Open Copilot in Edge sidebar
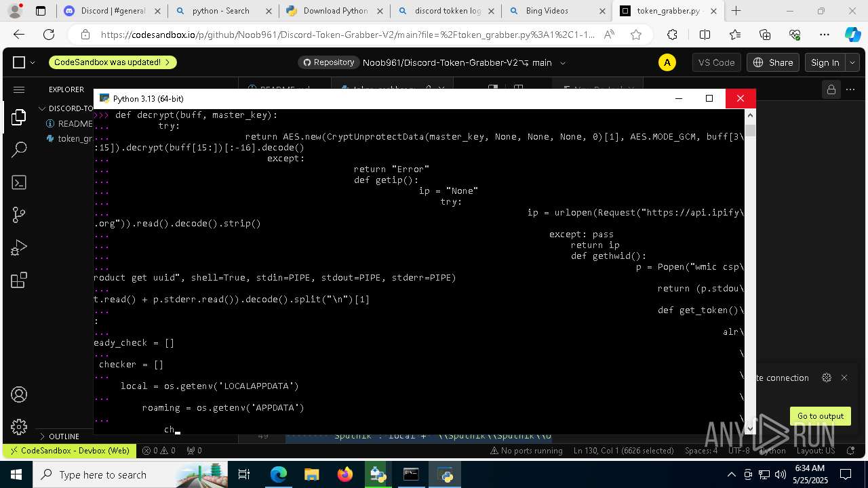The height and width of the screenshot is (488, 868). [852, 35]
